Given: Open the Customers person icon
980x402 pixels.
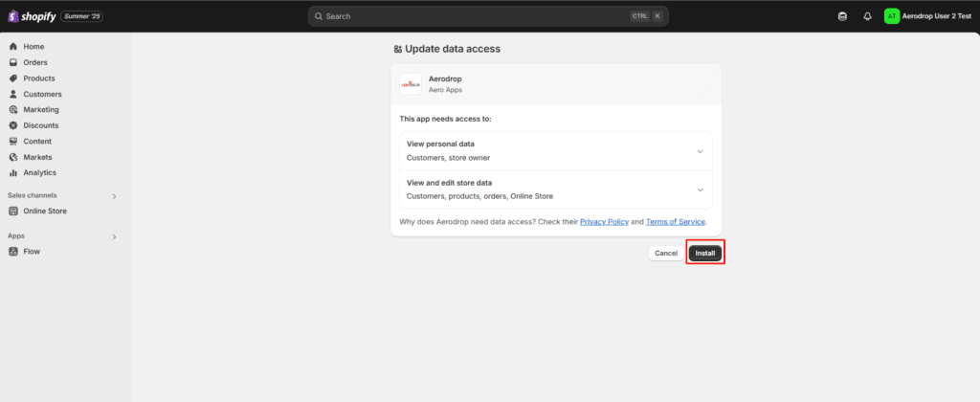Looking at the screenshot, I should coord(13,94).
